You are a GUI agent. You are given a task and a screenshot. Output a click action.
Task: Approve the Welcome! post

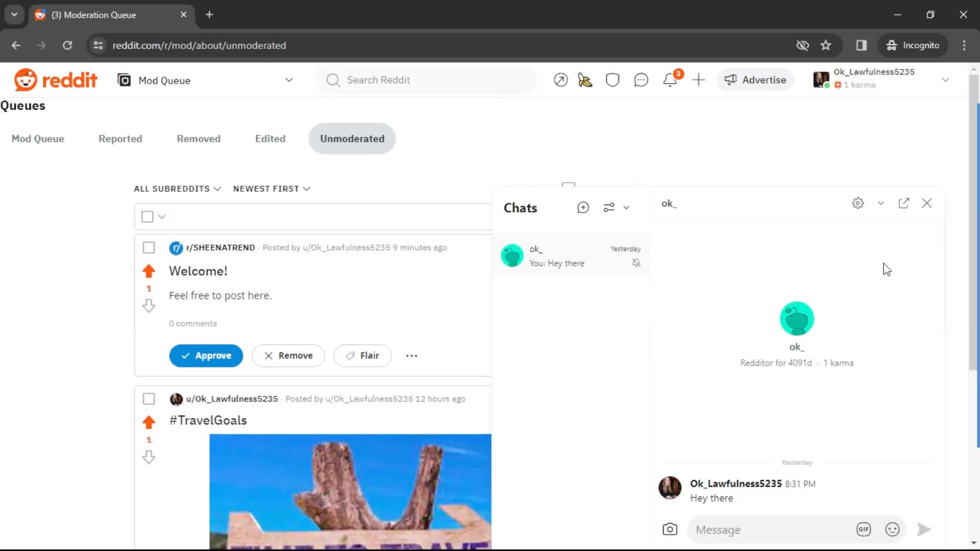[206, 356]
